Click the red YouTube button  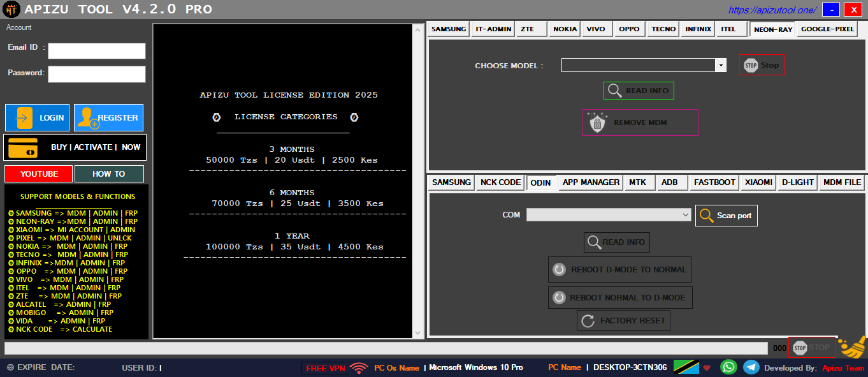pos(38,174)
